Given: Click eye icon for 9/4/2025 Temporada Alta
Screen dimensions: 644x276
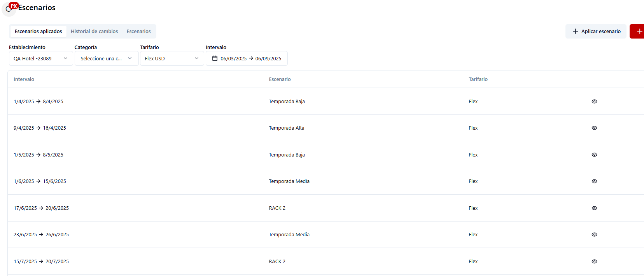Looking at the screenshot, I should [594, 128].
